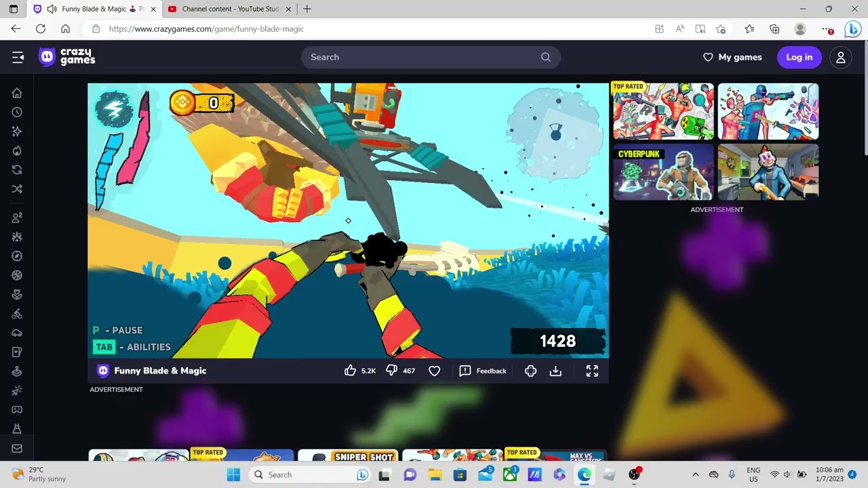Open the Edge Bing chat sidebar button
Screen dimensions: 868x488
click(853, 29)
